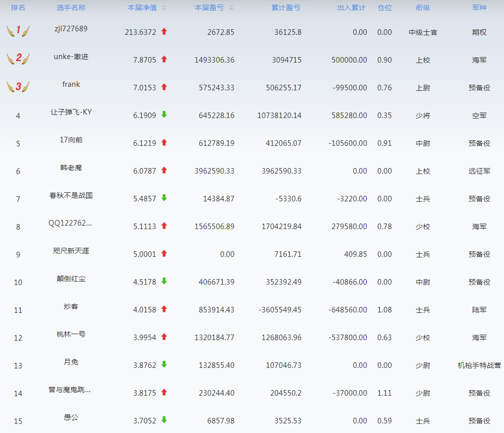Click the 军种 cell 陆军
The width and height of the screenshot is (504, 433).
tap(479, 310)
